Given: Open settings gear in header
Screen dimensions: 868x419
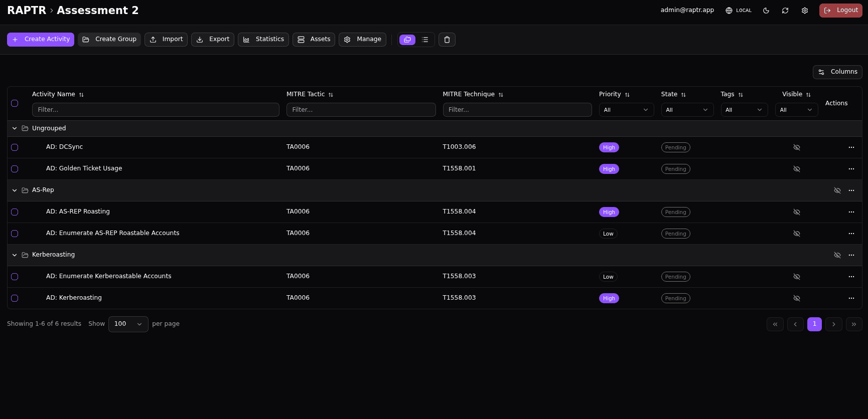Looking at the screenshot, I should tap(805, 11).
